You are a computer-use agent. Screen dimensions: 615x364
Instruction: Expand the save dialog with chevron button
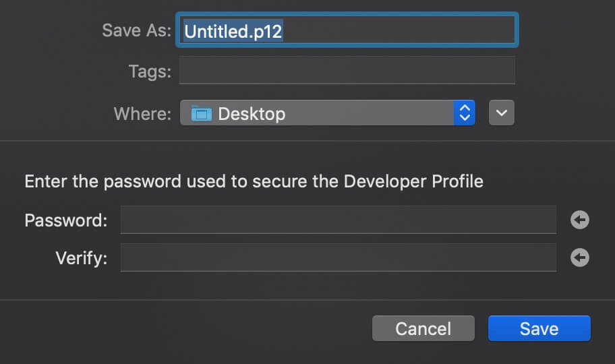tap(501, 113)
